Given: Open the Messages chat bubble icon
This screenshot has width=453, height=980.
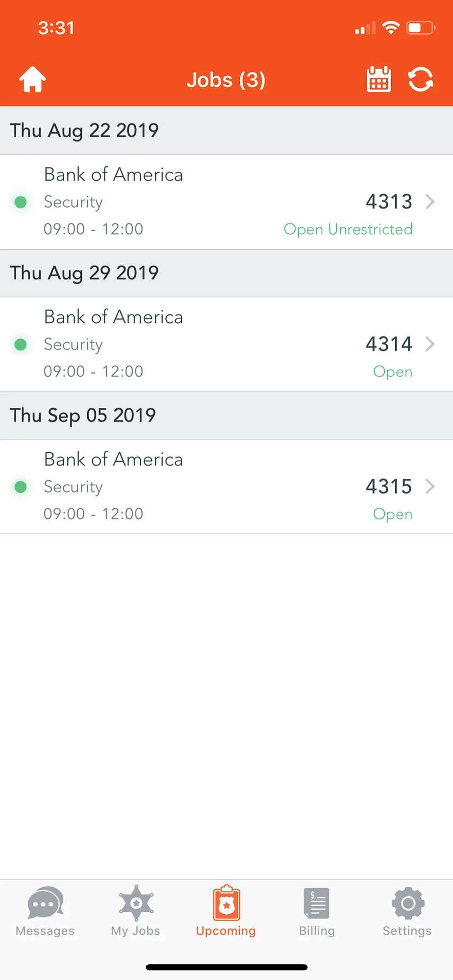Looking at the screenshot, I should (x=45, y=903).
